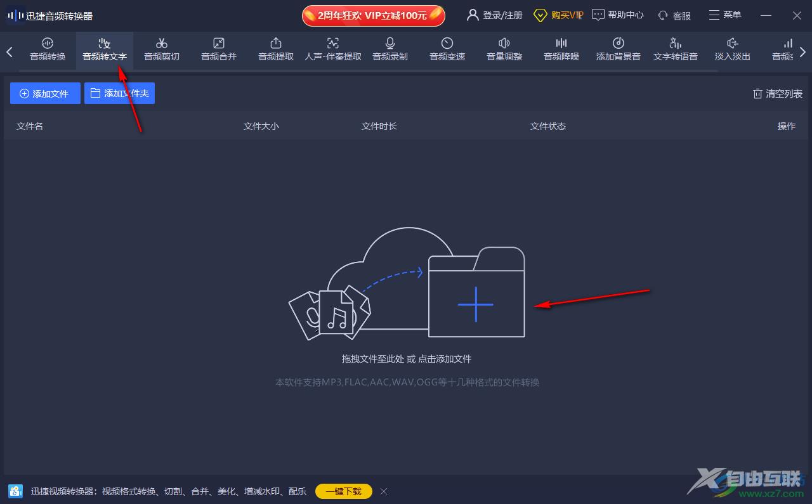Open the 音量调整 volume tool
Viewport: 812px width, 504px height.
click(504, 49)
